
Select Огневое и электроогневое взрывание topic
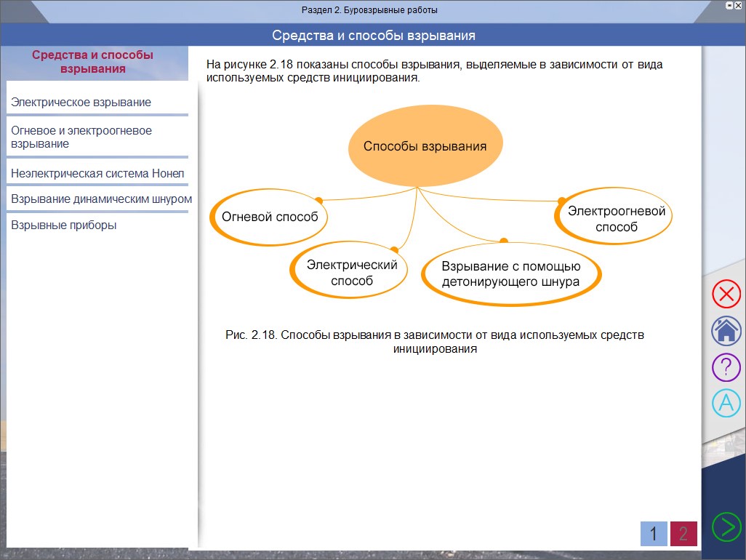[81, 137]
